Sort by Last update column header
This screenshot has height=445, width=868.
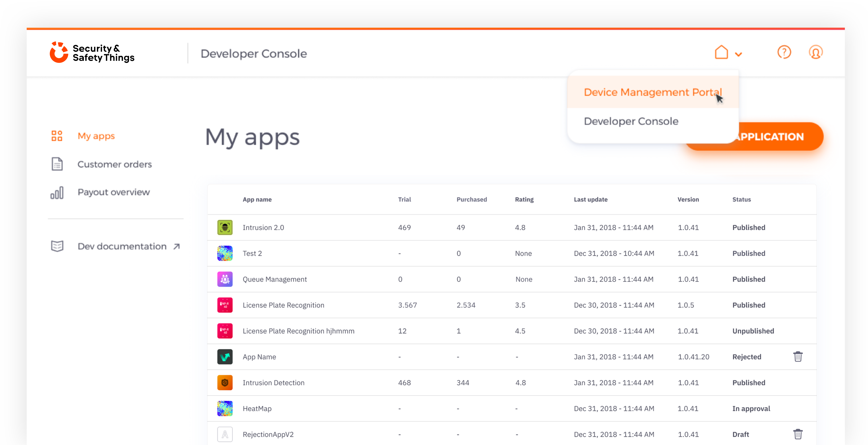point(590,199)
